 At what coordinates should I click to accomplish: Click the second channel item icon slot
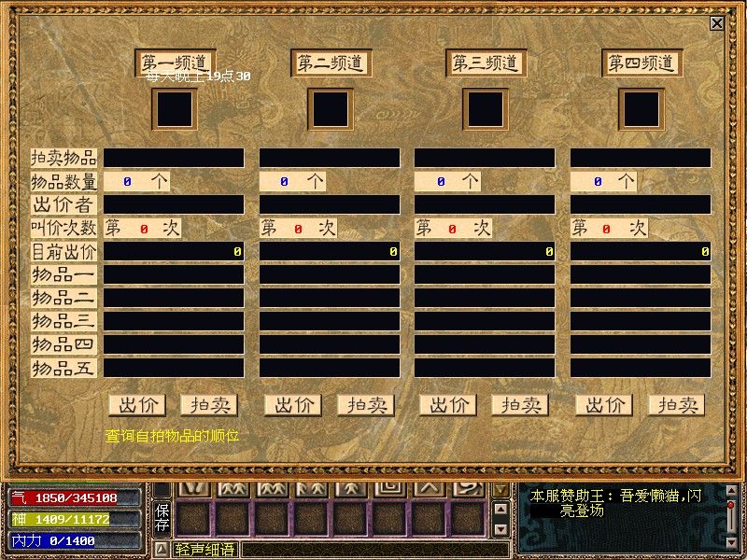pos(330,109)
